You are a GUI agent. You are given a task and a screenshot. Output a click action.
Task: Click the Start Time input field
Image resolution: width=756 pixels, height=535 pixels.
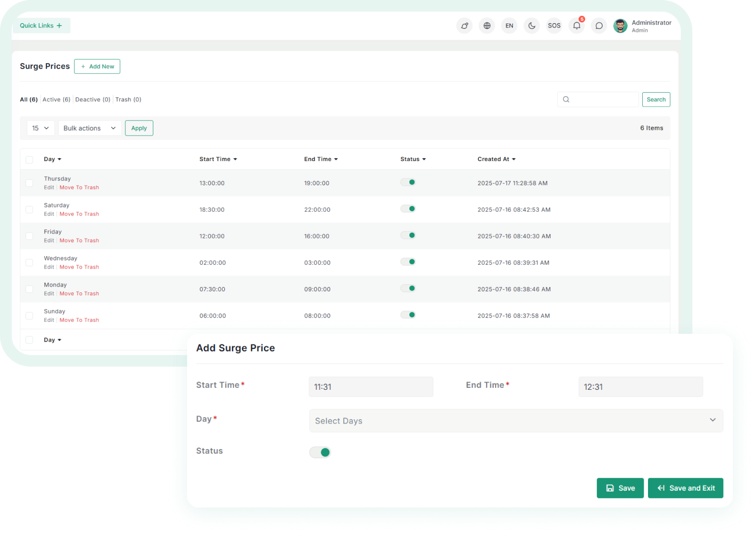pyautogui.click(x=370, y=387)
